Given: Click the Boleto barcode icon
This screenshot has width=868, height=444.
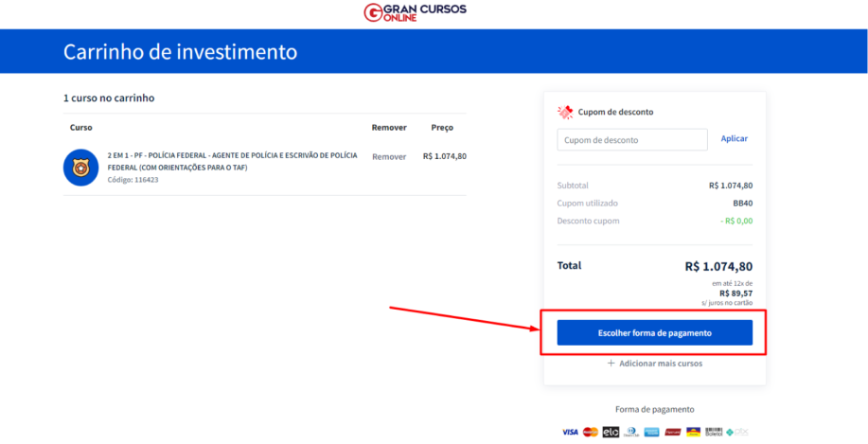Looking at the screenshot, I should click(x=714, y=432).
